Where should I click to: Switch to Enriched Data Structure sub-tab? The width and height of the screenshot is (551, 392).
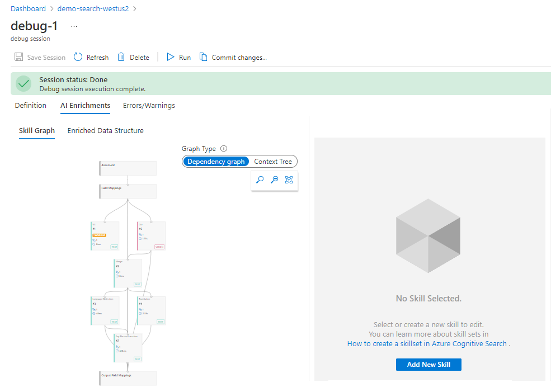click(x=105, y=131)
